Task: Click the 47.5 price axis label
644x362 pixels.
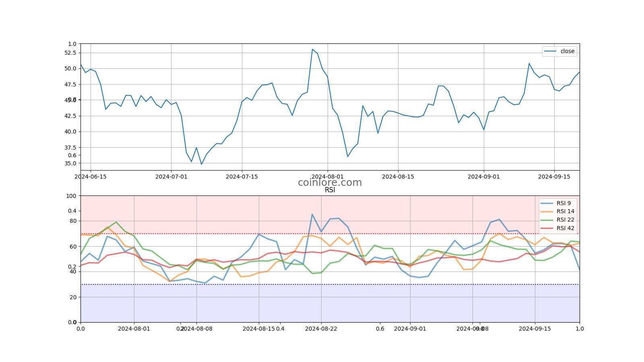Action: [x=70, y=84]
